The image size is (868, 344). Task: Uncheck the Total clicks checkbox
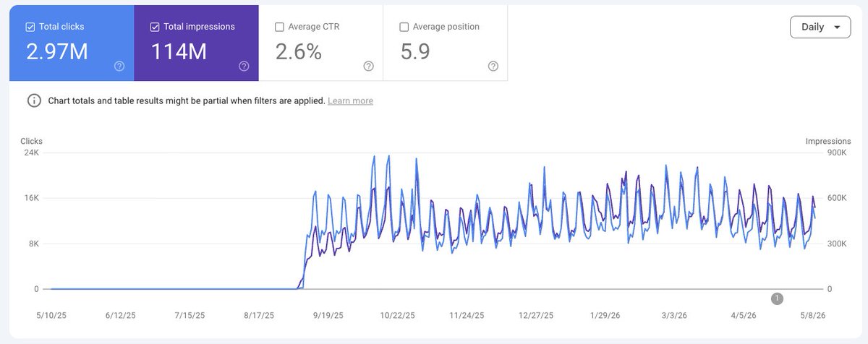point(30,27)
